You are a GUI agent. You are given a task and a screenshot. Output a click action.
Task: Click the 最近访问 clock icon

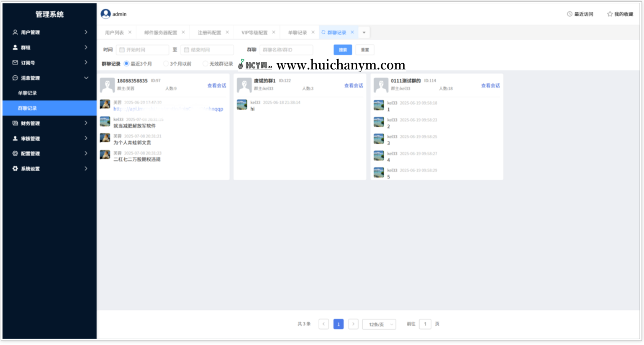coord(569,14)
